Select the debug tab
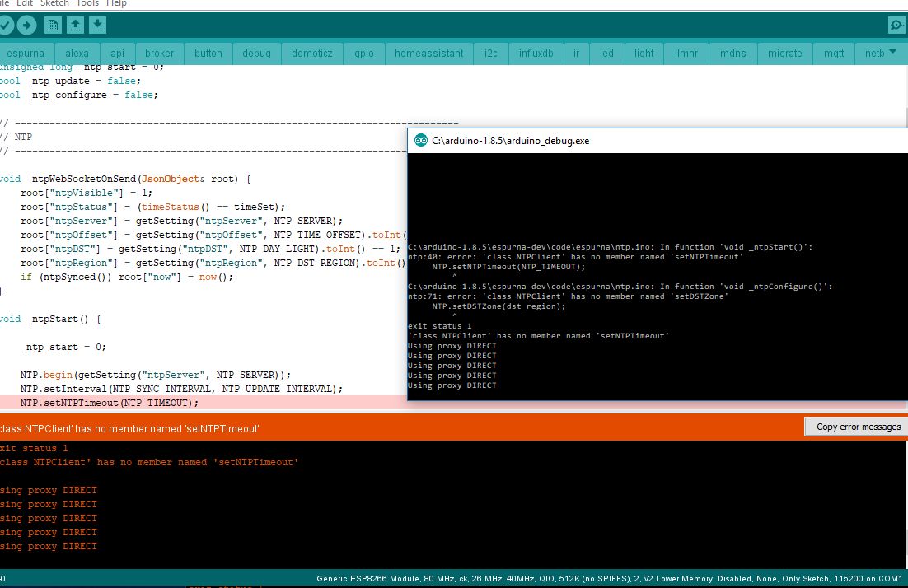The height and width of the screenshot is (588, 908). point(256,53)
